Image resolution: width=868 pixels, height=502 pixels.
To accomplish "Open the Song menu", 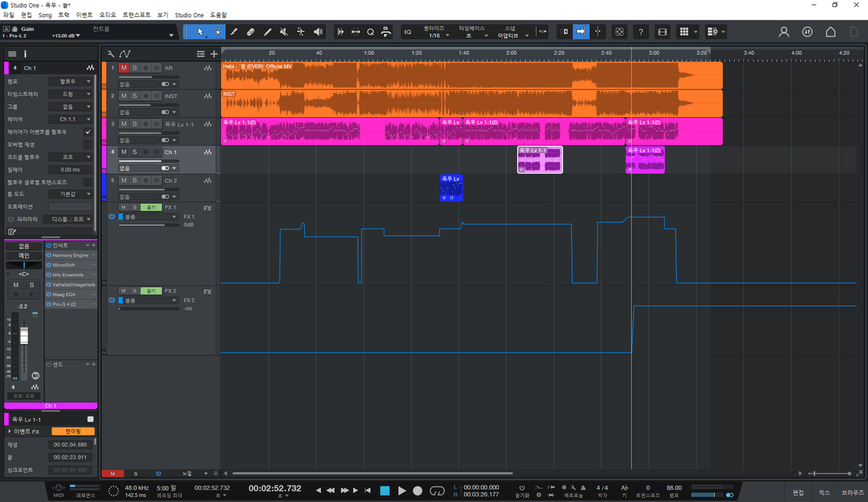I will (x=45, y=15).
